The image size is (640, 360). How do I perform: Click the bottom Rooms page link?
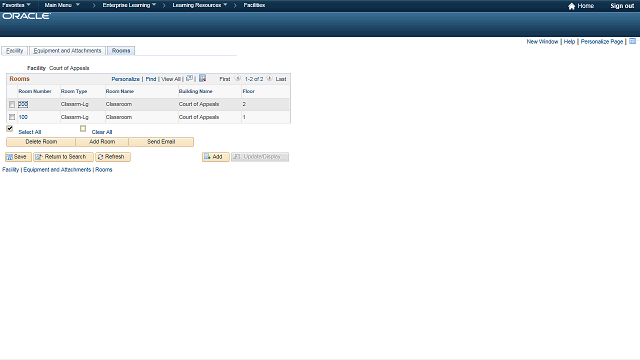click(104, 170)
